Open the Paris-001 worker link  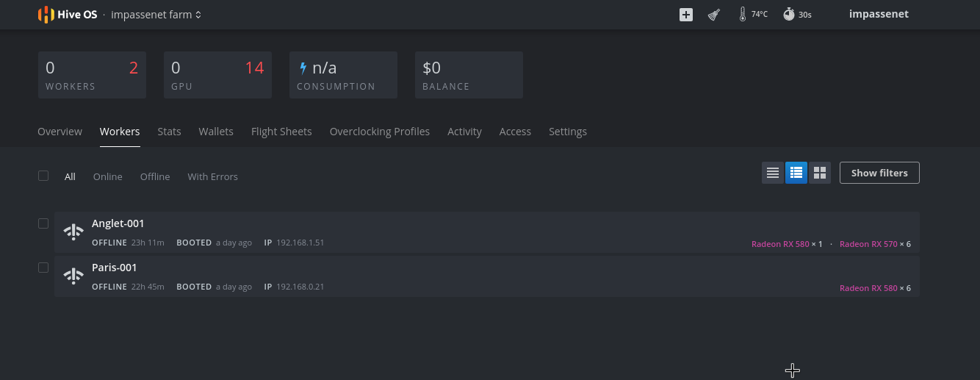coord(115,268)
